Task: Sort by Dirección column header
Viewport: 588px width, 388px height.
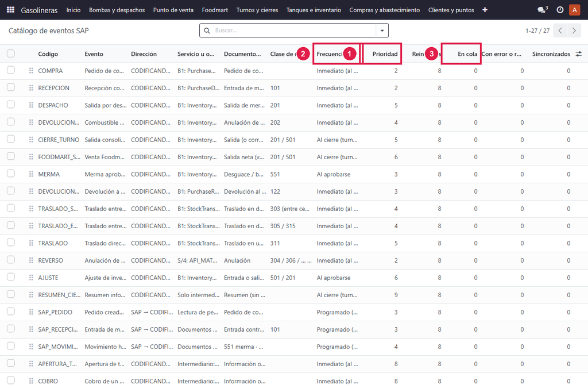Action: 144,54
